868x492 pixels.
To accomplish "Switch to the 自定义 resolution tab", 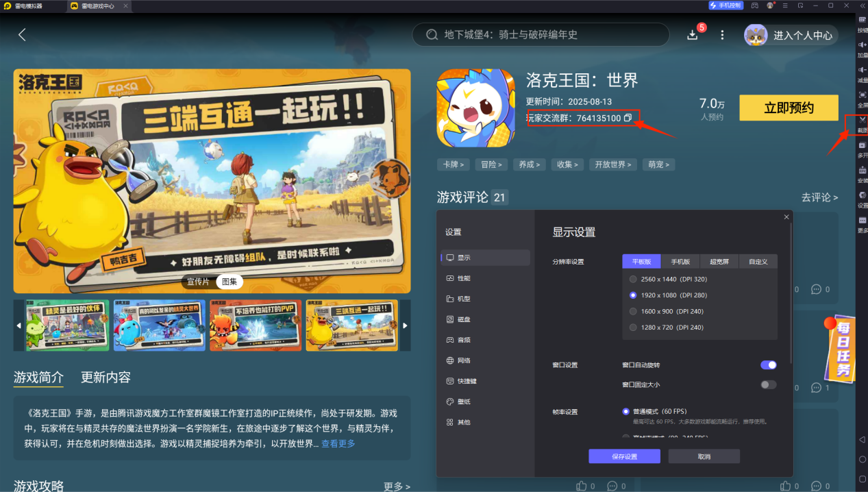I will 758,261.
